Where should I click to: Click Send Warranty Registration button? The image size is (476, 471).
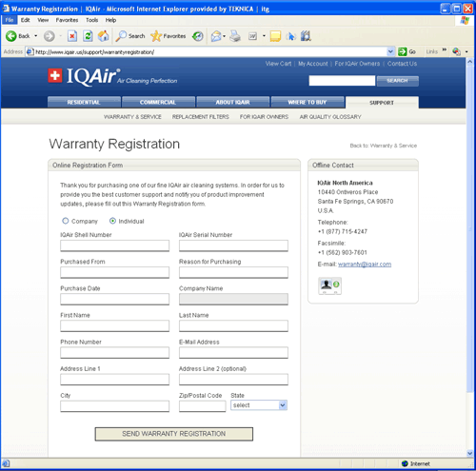[x=174, y=434]
